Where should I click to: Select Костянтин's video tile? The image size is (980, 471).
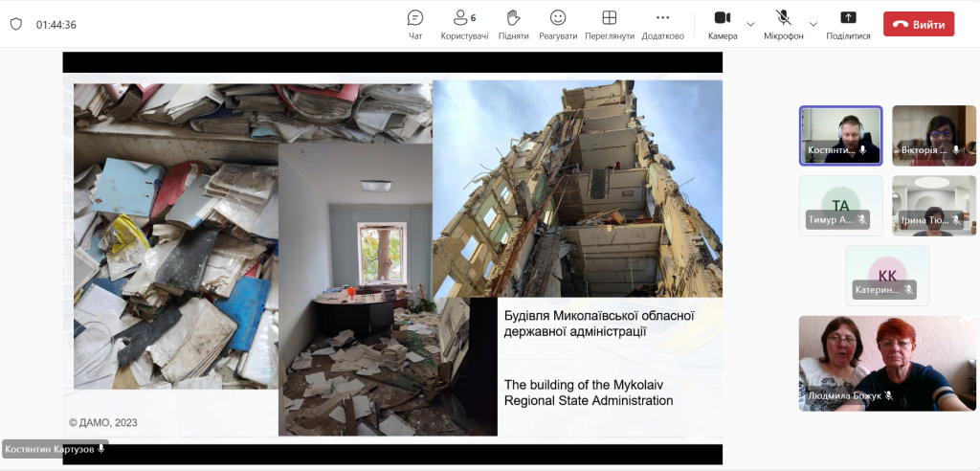[x=840, y=135]
